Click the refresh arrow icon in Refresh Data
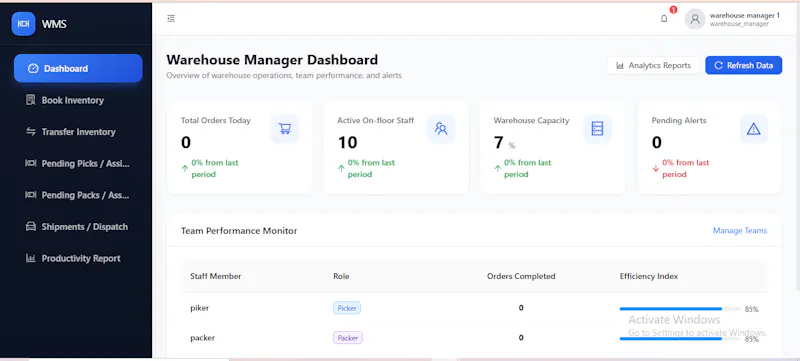 point(718,65)
